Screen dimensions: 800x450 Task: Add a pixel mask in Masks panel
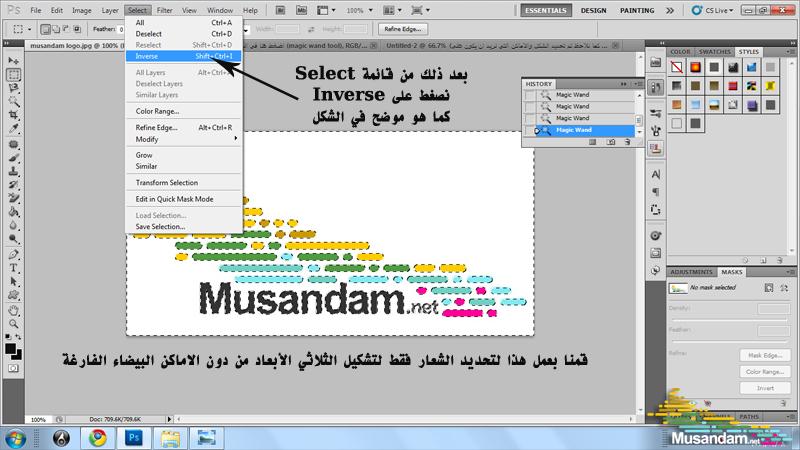pyautogui.click(x=769, y=288)
